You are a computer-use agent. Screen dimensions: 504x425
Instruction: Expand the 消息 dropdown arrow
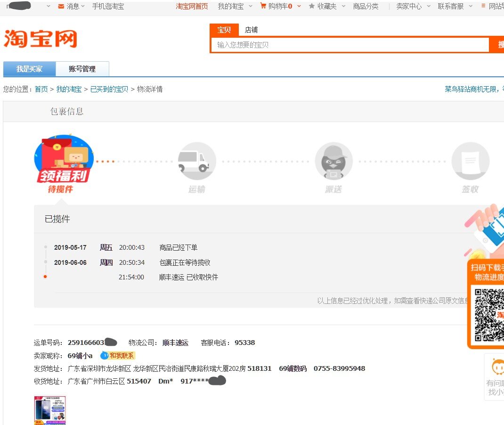83,6
